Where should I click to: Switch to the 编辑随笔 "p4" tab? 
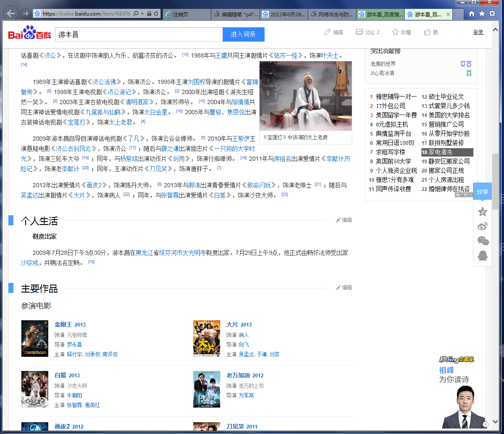[x=235, y=14]
